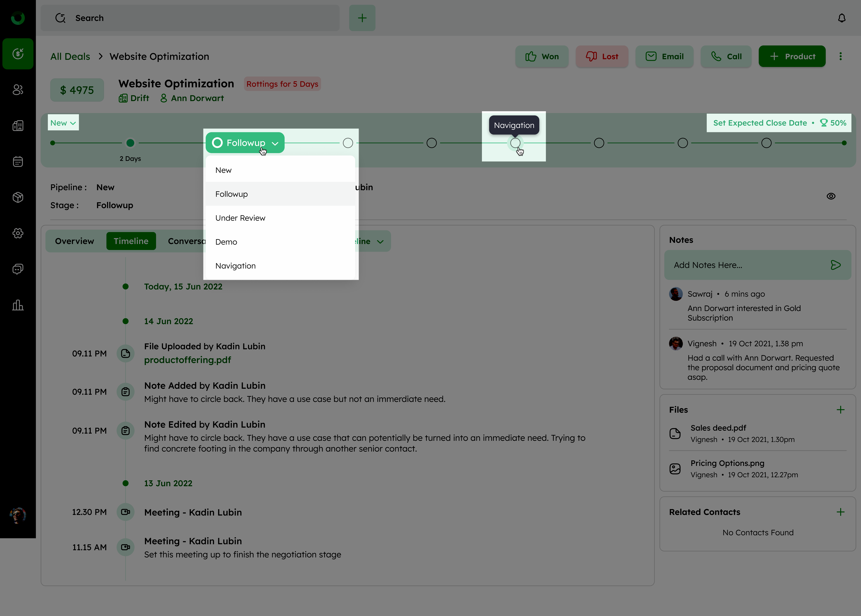Image resolution: width=861 pixels, height=616 pixels.
Task: Click the Navigation stage circle on pipeline
Action: [x=515, y=143]
